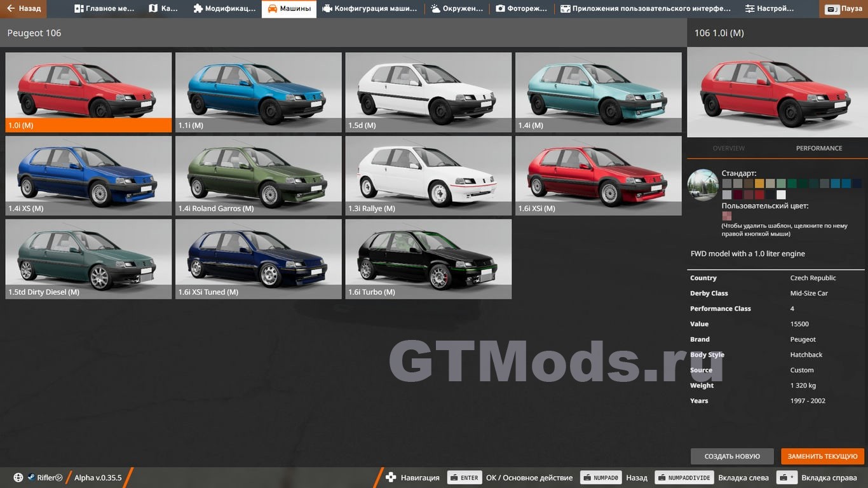Click the camera icon for Фоторежим

500,9
